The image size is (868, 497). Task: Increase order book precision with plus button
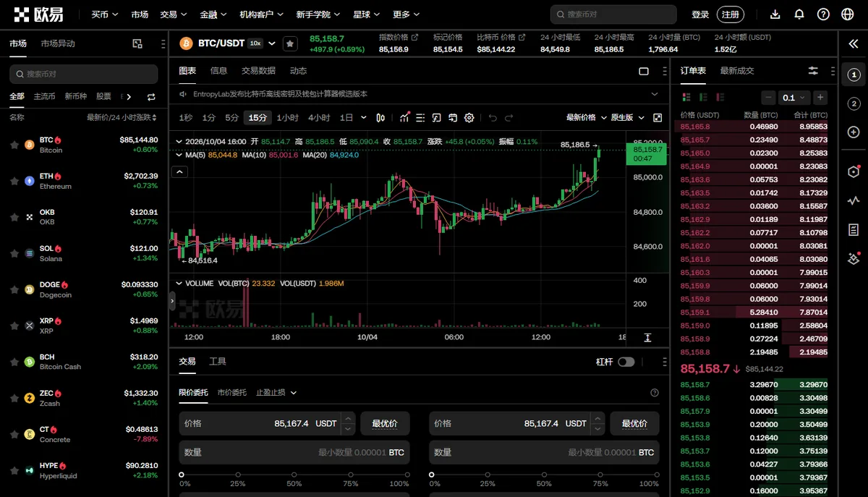tap(820, 97)
